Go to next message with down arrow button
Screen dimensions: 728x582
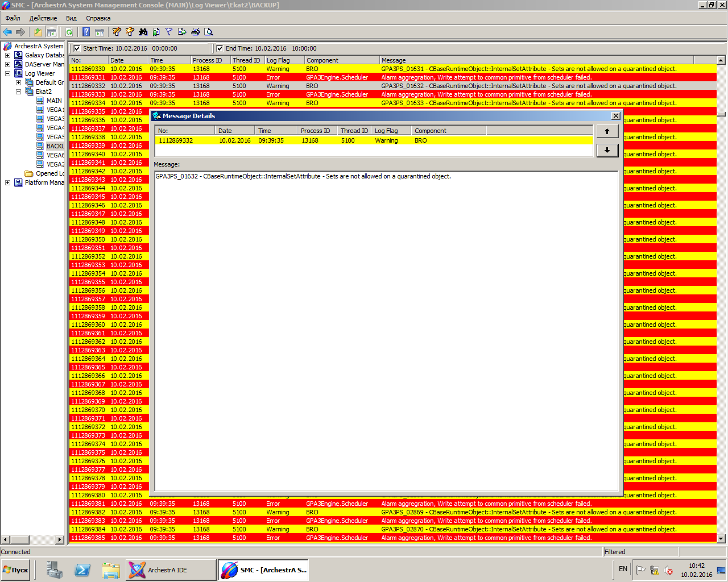607,150
